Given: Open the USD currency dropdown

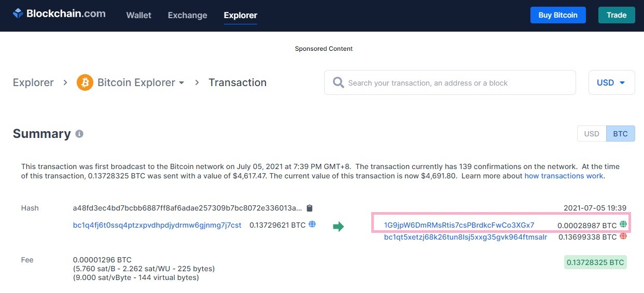Looking at the screenshot, I should pos(611,82).
